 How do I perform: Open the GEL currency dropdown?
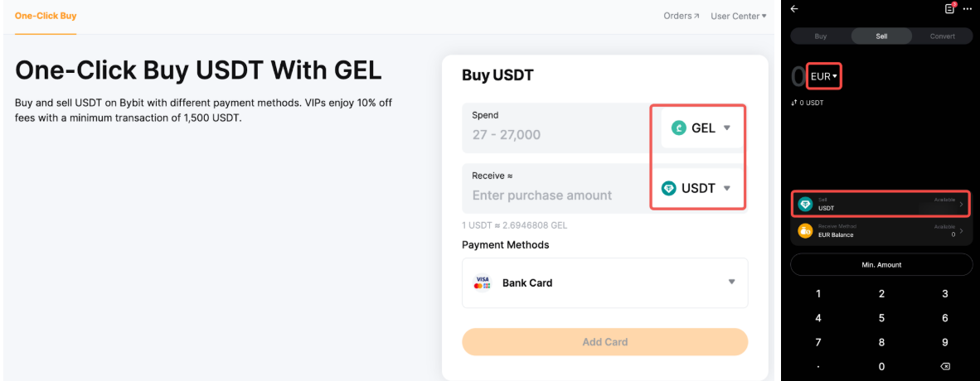coord(726,128)
